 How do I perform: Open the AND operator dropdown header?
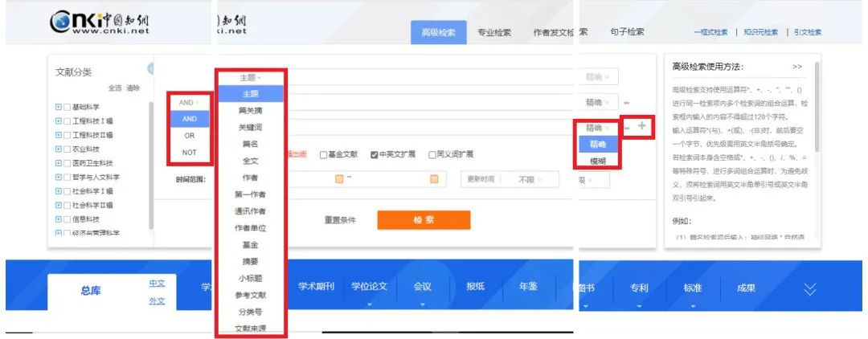click(x=190, y=102)
